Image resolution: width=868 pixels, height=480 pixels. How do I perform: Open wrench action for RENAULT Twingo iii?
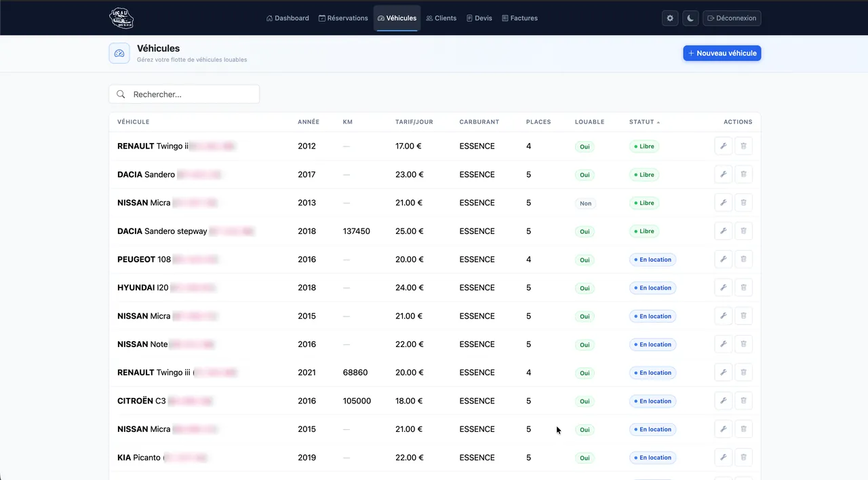tap(723, 373)
